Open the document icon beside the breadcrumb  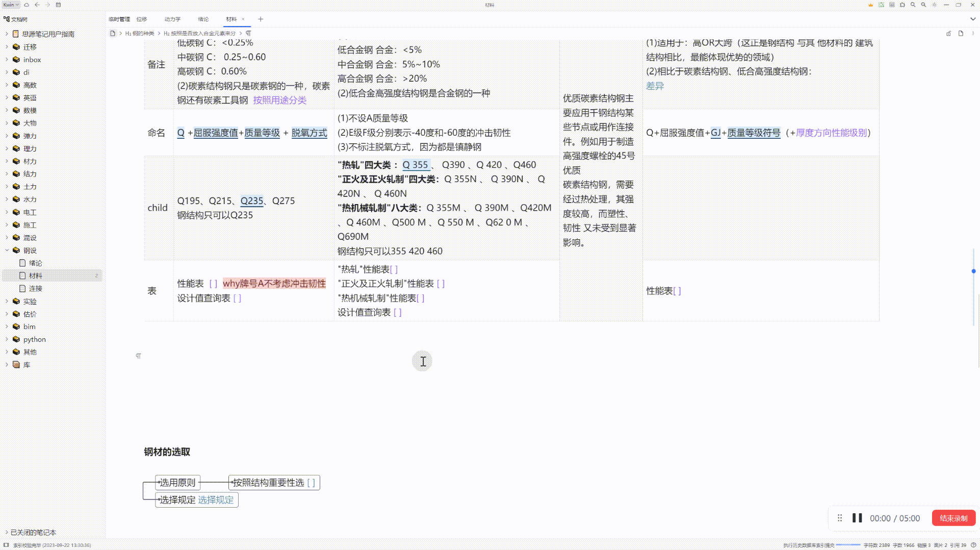[961, 34]
